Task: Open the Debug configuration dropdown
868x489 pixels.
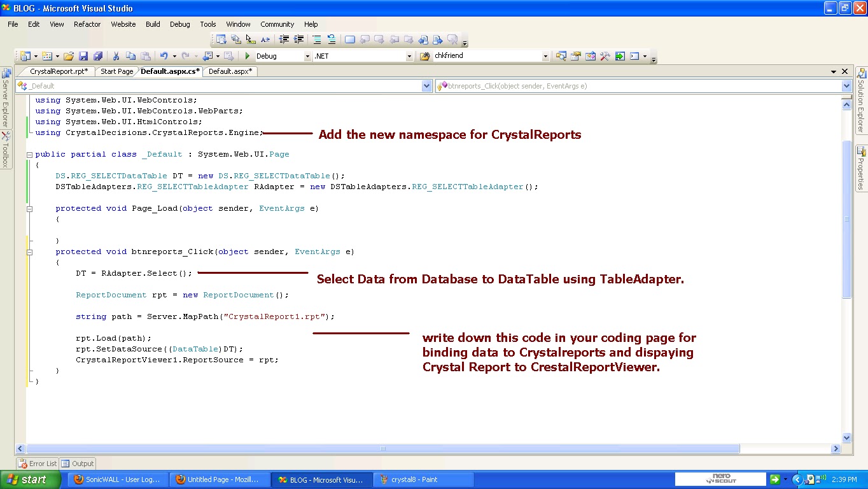Action: click(307, 56)
